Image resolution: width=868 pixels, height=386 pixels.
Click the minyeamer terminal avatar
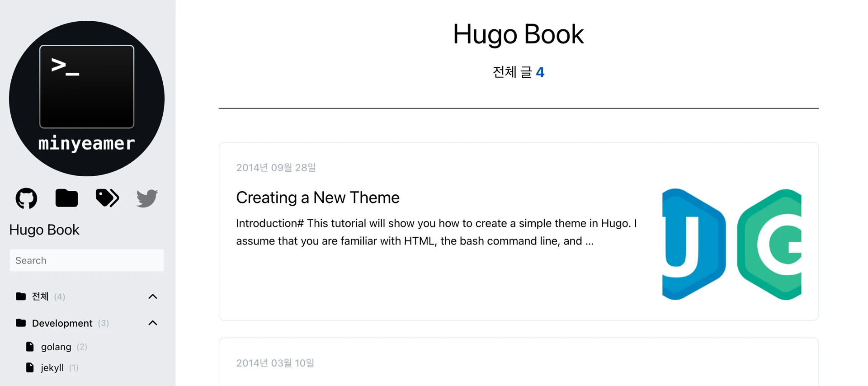pos(87,99)
